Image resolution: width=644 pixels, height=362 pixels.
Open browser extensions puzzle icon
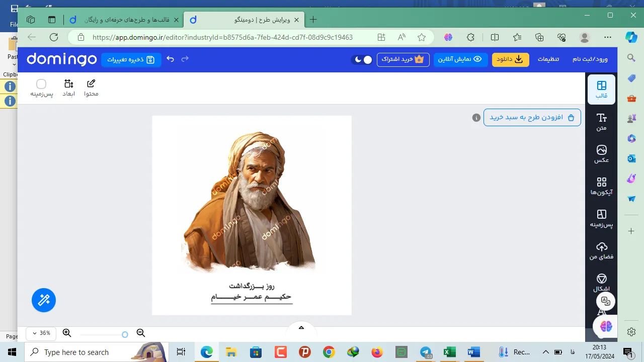[x=471, y=37]
